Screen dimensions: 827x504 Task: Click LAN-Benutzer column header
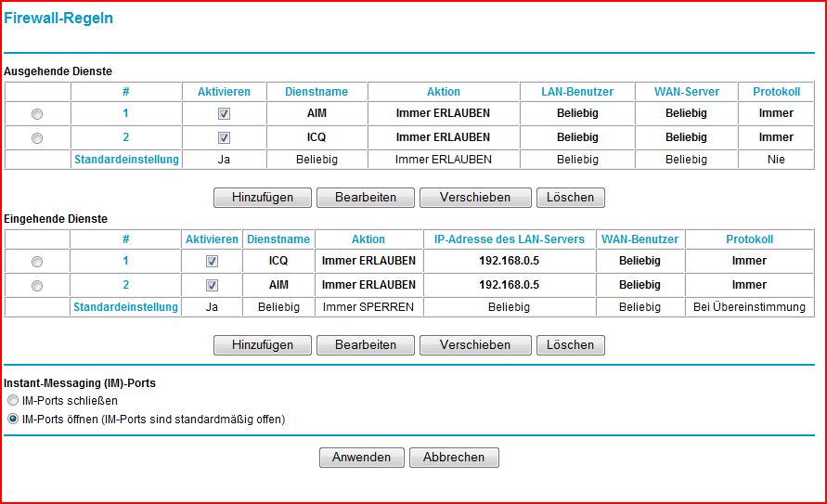click(x=577, y=92)
